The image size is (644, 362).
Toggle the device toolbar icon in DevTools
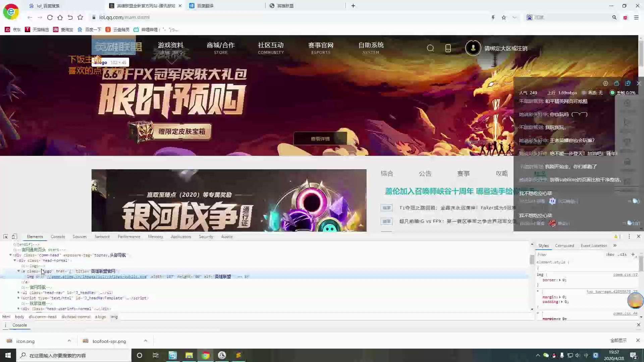(x=14, y=236)
